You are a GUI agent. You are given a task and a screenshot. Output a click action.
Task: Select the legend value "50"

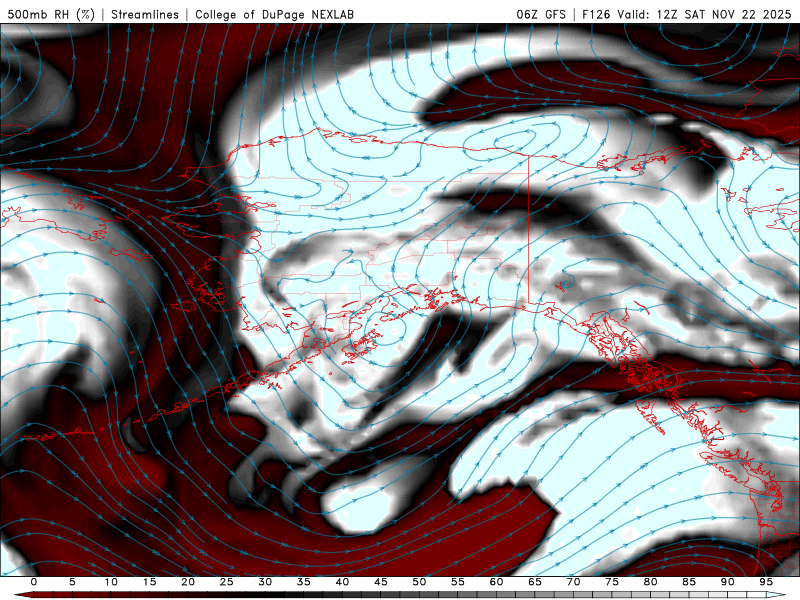[419, 582]
